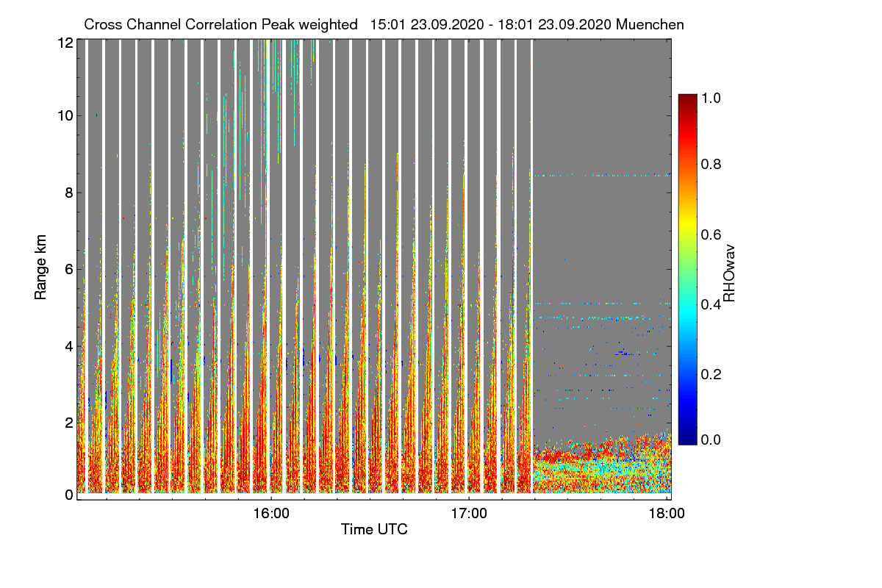Image resolution: width=882 pixels, height=588 pixels.
Task: Click the date range '15:01 23.09.2020 - 18:01 23.09.2020'
Action: click(x=492, y=24)
